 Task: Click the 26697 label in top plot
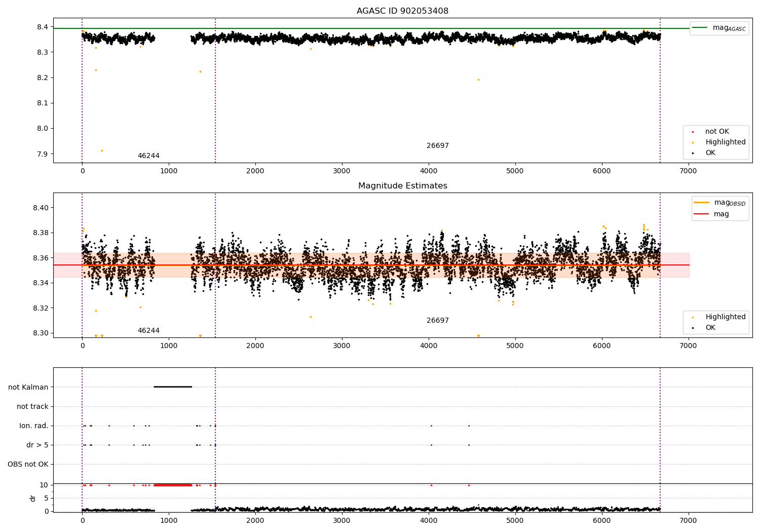pos(438,146)
